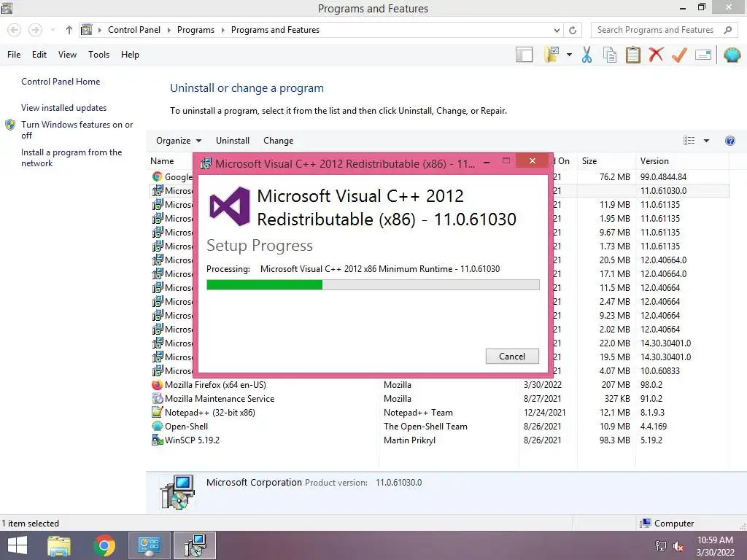Open the Move To dropdown arrow
The height and width of the screenshot is (560, 747).
[x=569, y=55]
